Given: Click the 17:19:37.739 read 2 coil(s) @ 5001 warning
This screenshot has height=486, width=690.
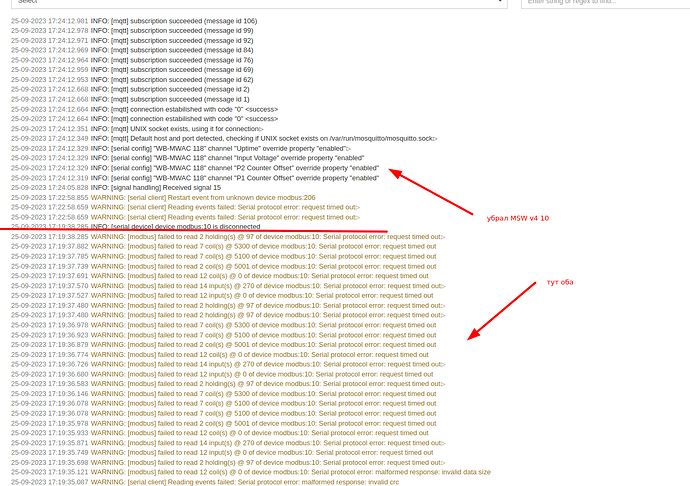Looking at the screenshot, I should [x=224, y=266].
